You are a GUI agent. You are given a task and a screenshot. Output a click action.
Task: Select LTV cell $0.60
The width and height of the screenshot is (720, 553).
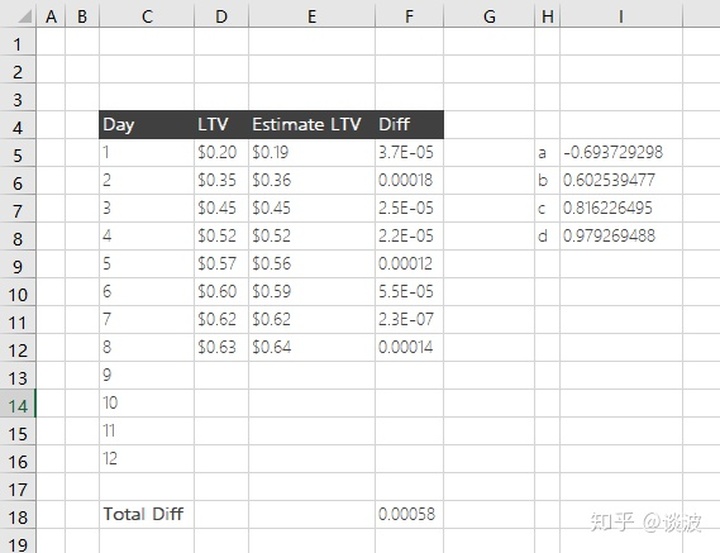pyautogui.click(x=221, y=292)
